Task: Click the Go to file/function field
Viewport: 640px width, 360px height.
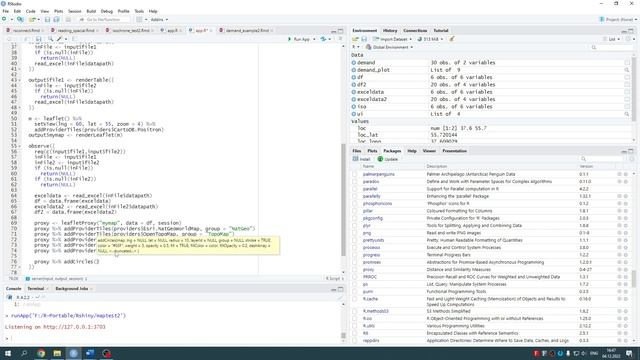Action: (103, 19)
